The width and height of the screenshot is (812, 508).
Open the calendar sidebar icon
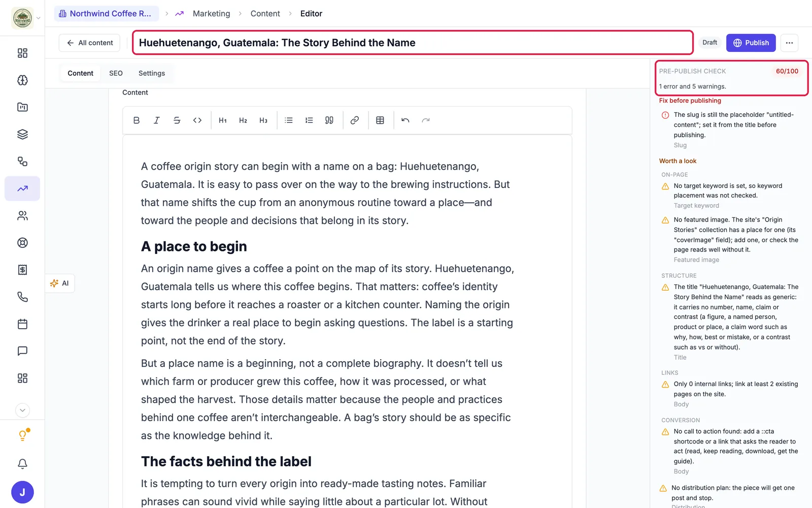pyautogui.click(x=22, y=324)
